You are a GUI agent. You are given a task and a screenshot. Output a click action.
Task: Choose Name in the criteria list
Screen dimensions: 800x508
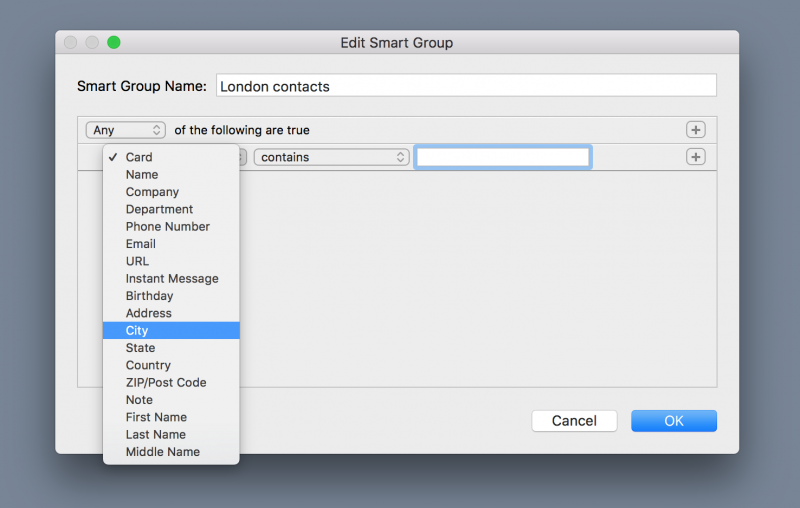click(x=171, y=174)
